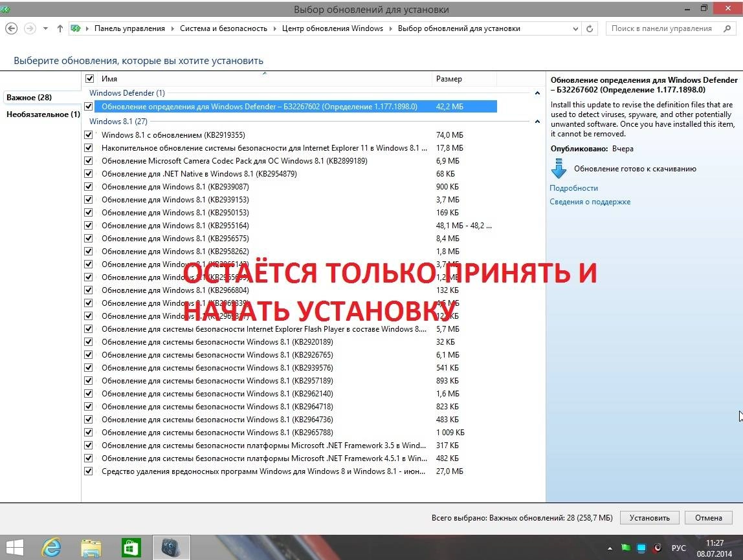This screenshot has height=560, width=743.
Task: Click the search magnifier icon
Action: pos(727,28)
